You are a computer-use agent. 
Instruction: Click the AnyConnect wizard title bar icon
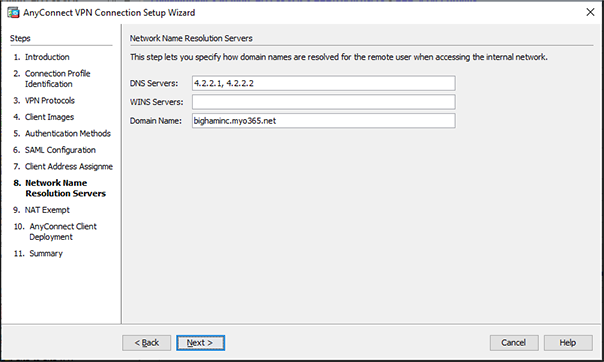[13, 12]
